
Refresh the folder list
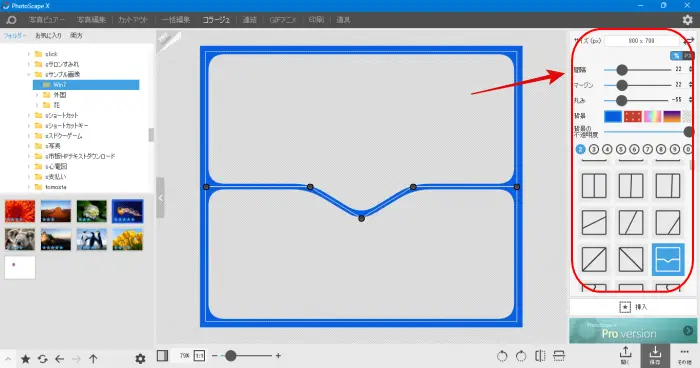pyautogui.click(x=42, y=359)
